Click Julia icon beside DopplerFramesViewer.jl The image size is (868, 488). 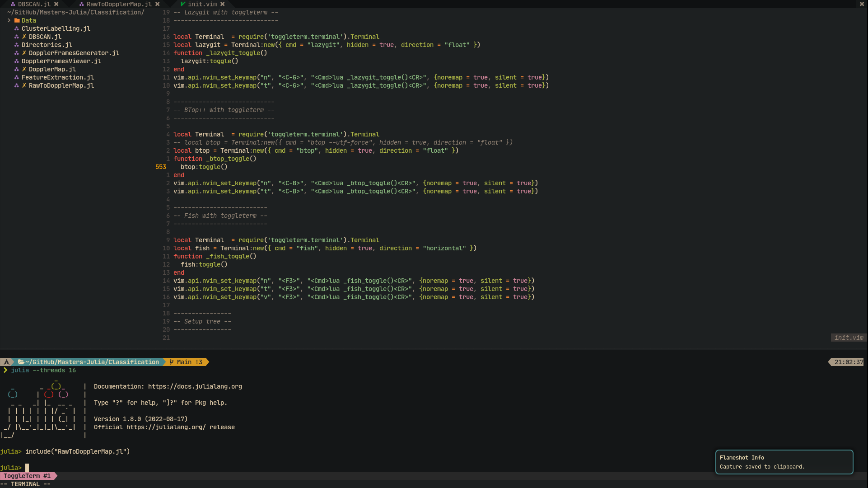[x=17, y=61]
